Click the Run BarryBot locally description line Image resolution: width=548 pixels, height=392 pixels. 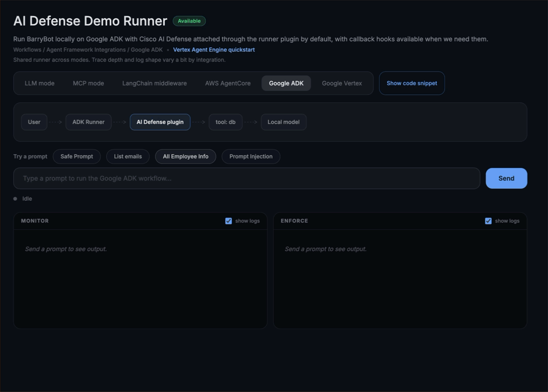[x=251, y=39]
